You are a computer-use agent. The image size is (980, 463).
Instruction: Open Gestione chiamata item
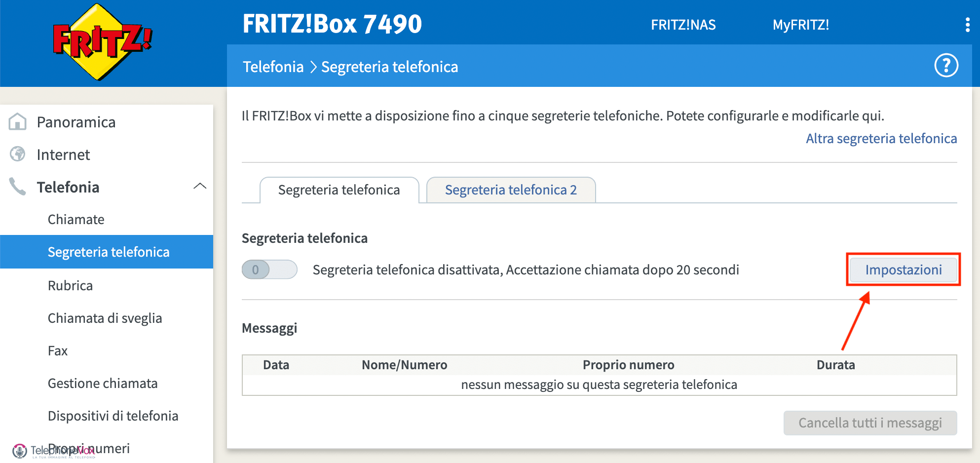pos(103,383)
